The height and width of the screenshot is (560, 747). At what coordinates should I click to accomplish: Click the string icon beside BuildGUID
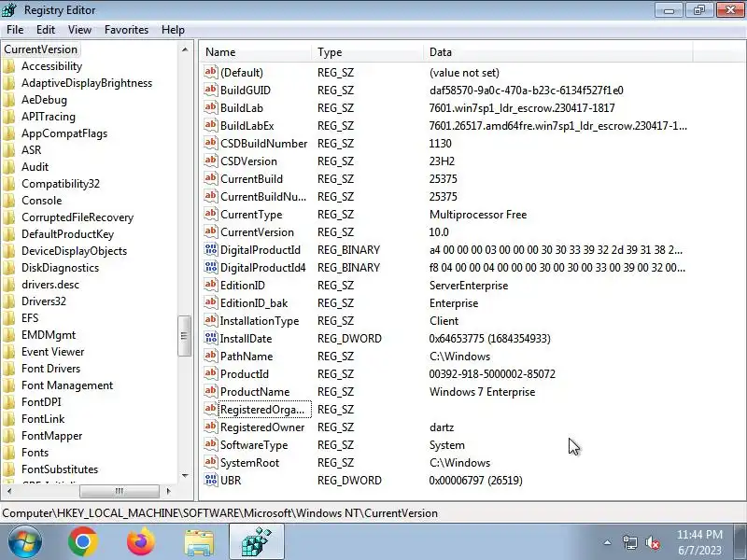[211, 90]
